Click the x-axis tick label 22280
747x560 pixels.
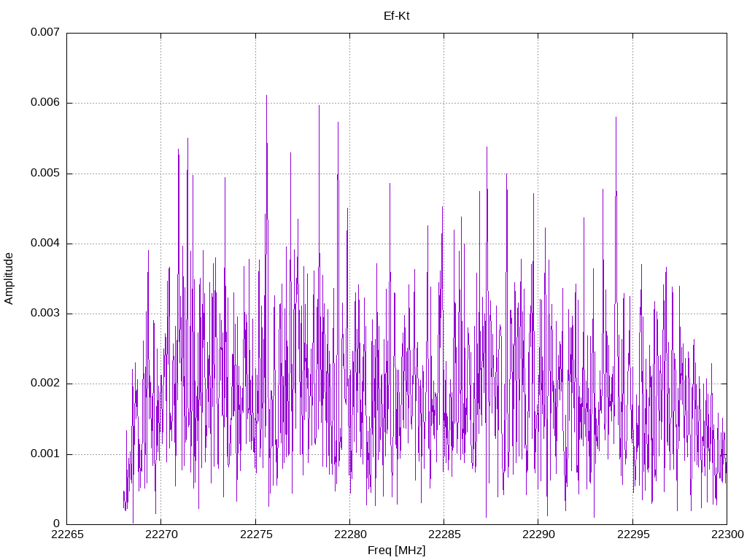click(350, 534)
